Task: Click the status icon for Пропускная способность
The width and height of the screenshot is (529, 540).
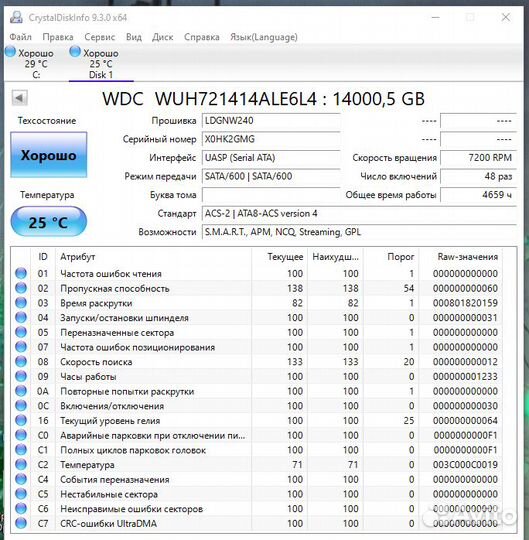Action: (21, 288)
